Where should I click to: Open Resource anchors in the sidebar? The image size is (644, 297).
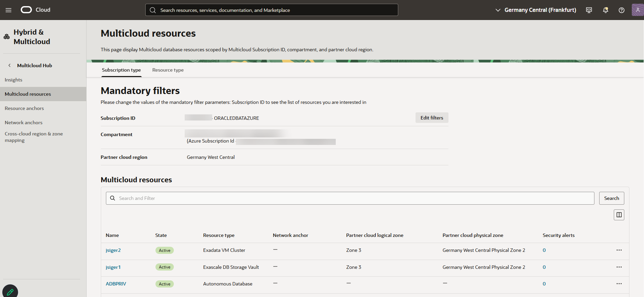click(24, 108)
